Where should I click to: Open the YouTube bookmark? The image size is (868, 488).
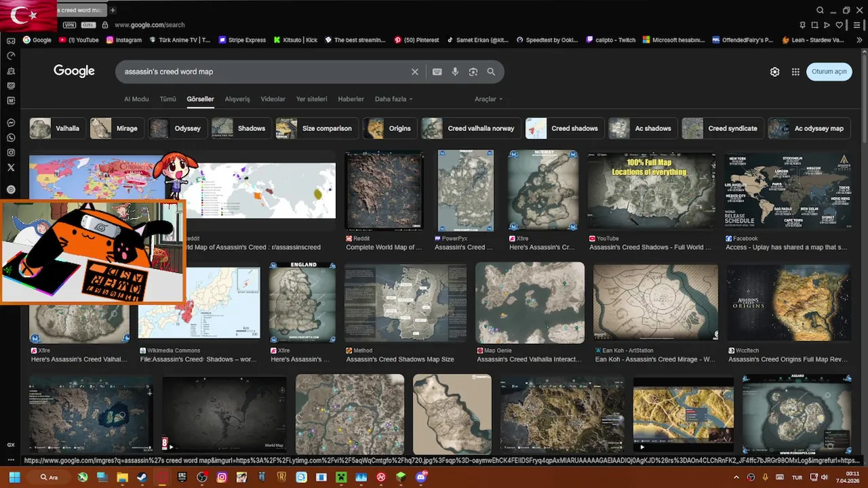79,40
